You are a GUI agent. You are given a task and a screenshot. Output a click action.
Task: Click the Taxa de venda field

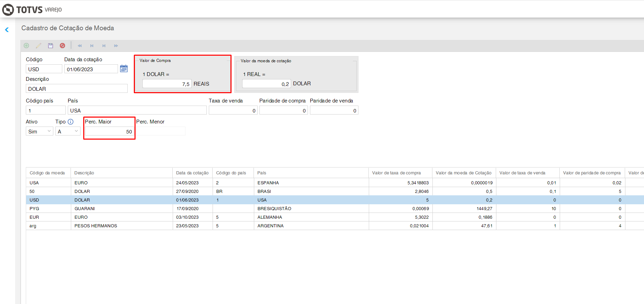click(233, 110)
